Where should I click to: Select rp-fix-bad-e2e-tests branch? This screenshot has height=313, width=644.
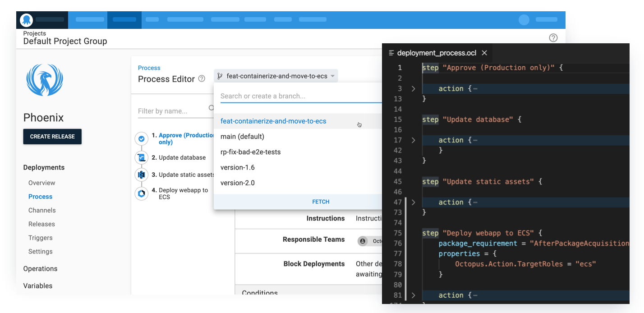coord(298,152)
